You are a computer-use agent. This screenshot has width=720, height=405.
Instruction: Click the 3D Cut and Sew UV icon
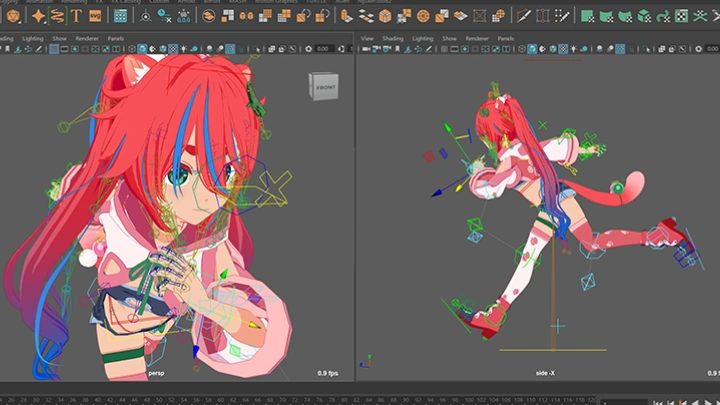(x=700, y=16)
